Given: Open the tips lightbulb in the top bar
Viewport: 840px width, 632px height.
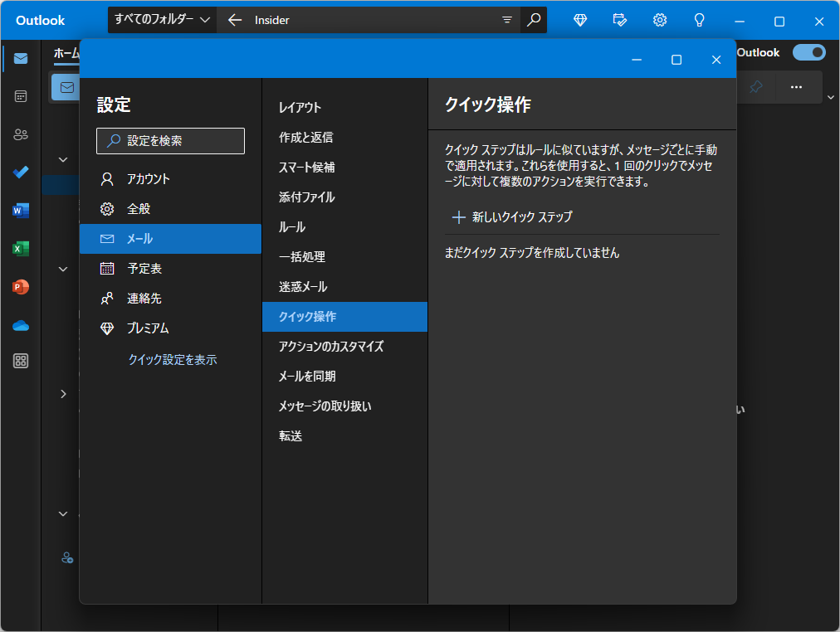Looking at the screenshot, I should (699, 19).
